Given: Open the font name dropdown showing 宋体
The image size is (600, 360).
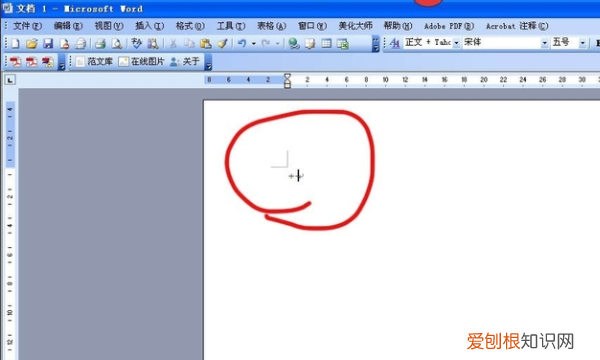Looking at the screenshot, I should click(545, 43).
